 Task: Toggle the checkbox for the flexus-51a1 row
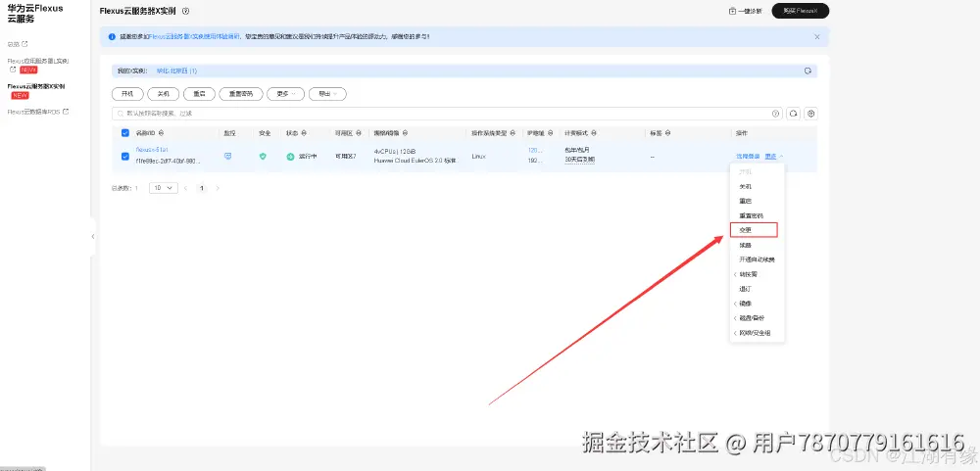coord(125,156)
